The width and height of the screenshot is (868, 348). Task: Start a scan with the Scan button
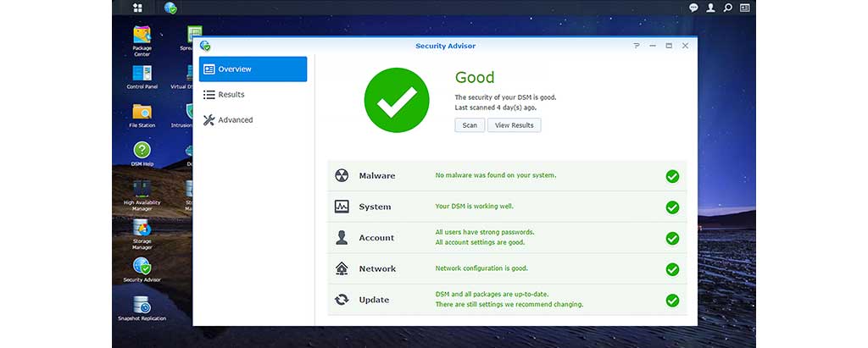pos(470,125)
